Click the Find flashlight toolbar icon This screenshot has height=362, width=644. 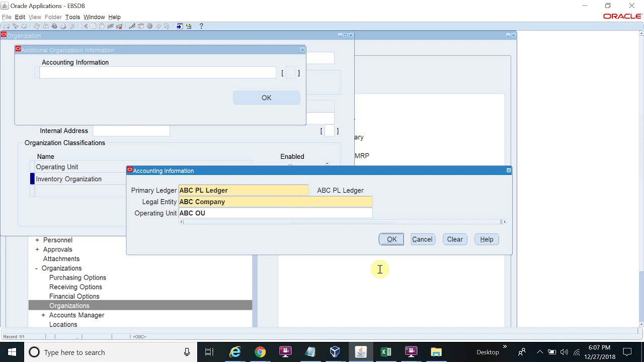15,26
